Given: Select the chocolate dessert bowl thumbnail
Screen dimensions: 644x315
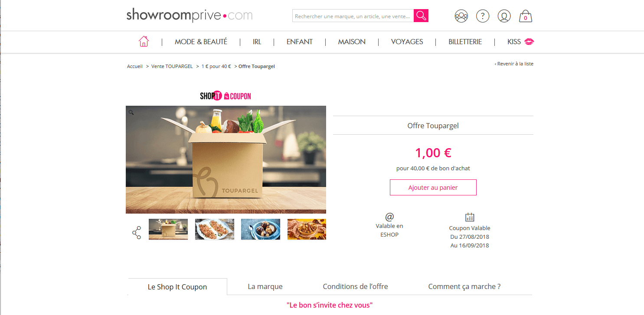Looking at the screenshot, I should pos(261,229).
